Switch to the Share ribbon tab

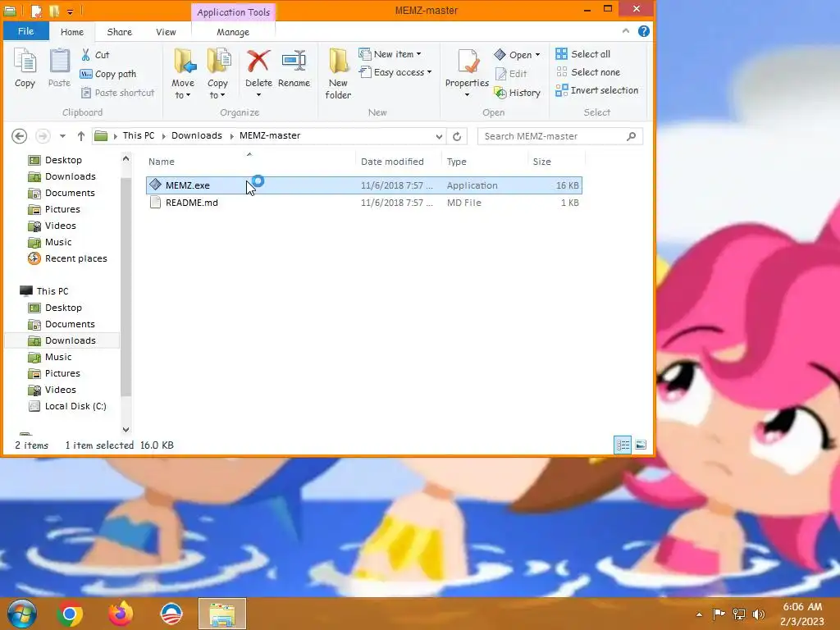pyautogui.click(x=120, y=32)
